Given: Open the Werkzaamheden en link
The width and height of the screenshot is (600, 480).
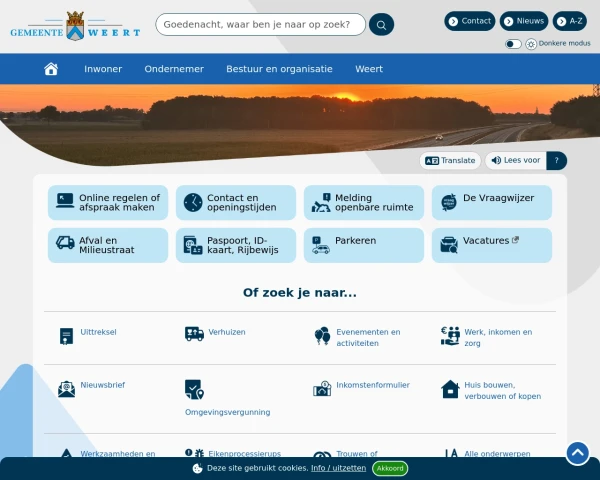Looking at the screenshot, I should [118, 453].
